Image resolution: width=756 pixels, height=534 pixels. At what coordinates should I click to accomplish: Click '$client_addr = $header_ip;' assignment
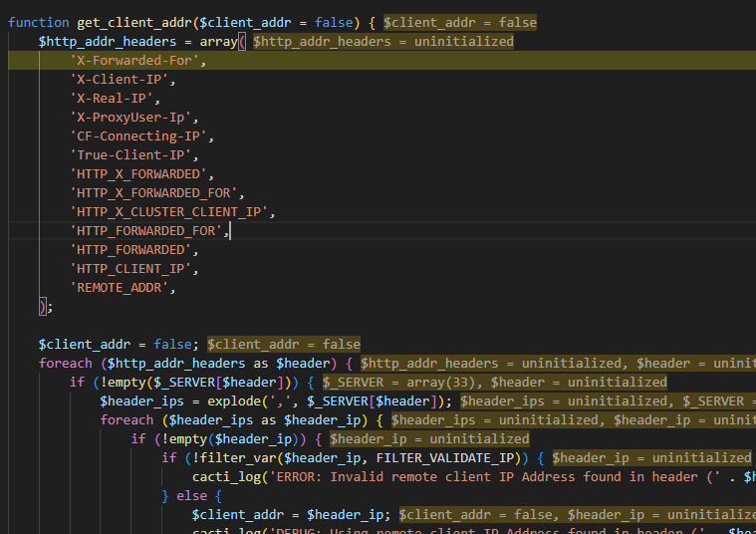tap(291, 515)
